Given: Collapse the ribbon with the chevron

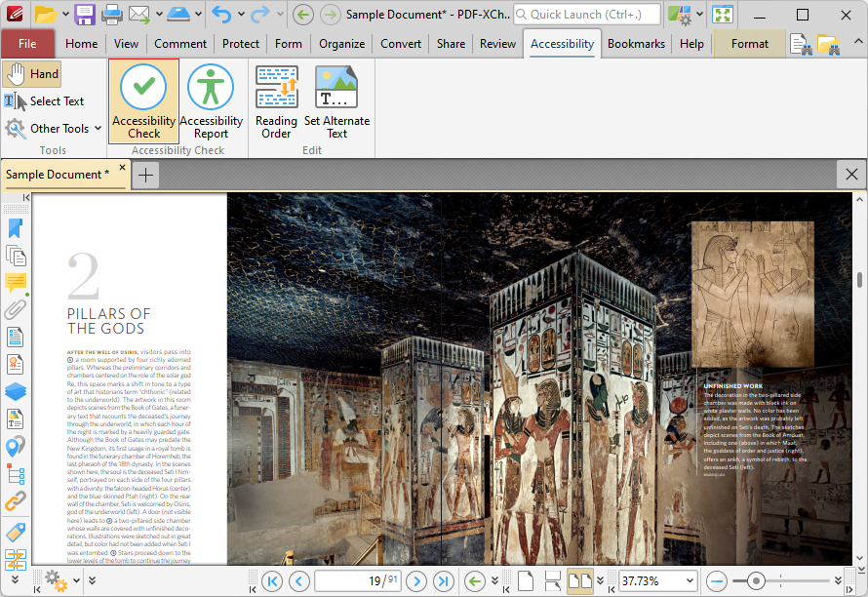Looking at the screenshot, I should (857, 41).
